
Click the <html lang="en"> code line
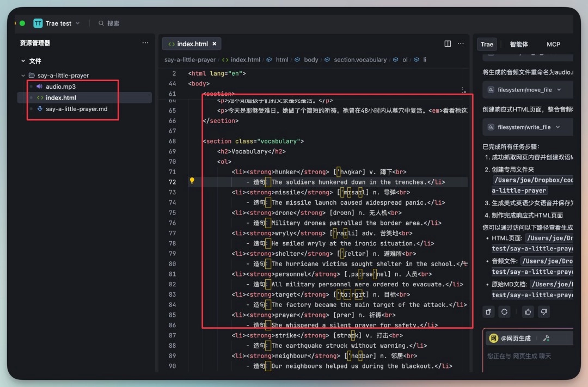point(217,73)
